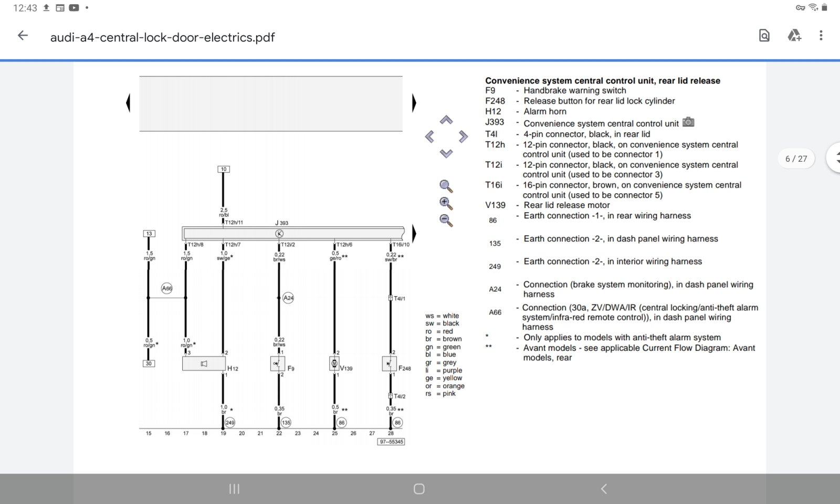The width and height of the screenshot is (840, 504).
Task: Click the diagram pan-left arrow
Action: (429, 137)
